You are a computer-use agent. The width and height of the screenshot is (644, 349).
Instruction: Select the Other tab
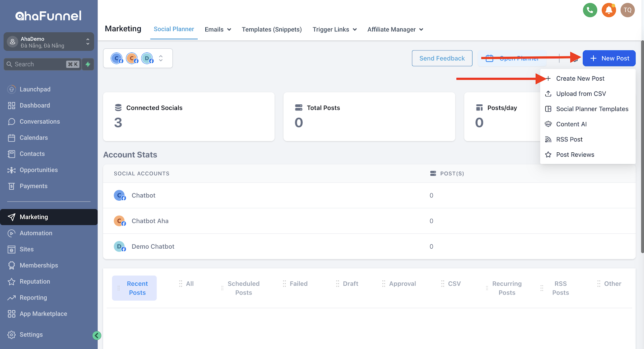point(609,284)
